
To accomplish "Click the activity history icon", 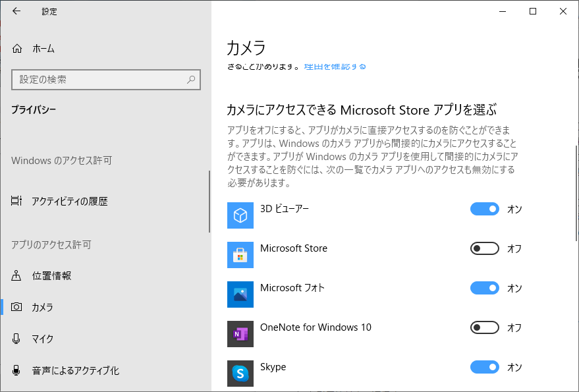I will tap(16, 201).
